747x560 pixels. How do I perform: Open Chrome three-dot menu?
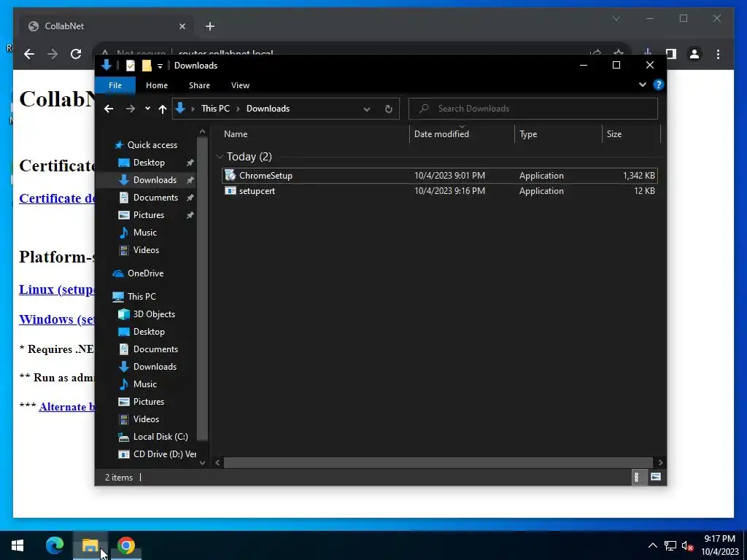(718, 54)
